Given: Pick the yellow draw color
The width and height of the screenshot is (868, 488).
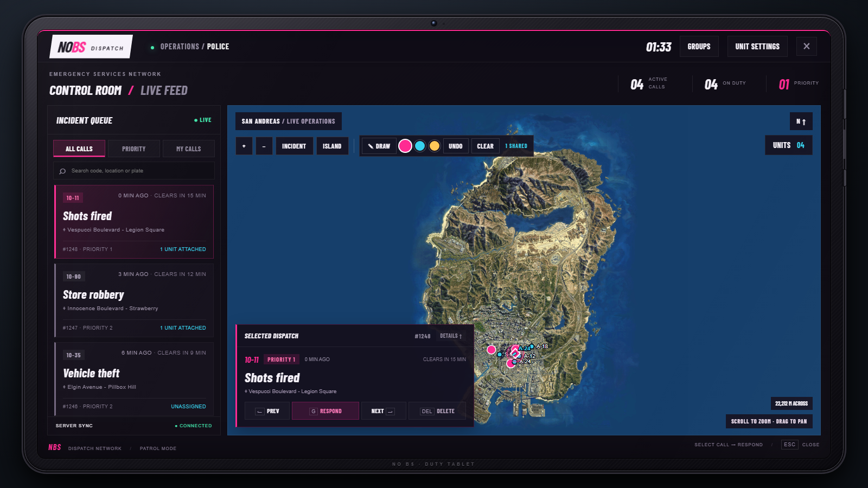Looking at the screenshot, I should (435, 146).
